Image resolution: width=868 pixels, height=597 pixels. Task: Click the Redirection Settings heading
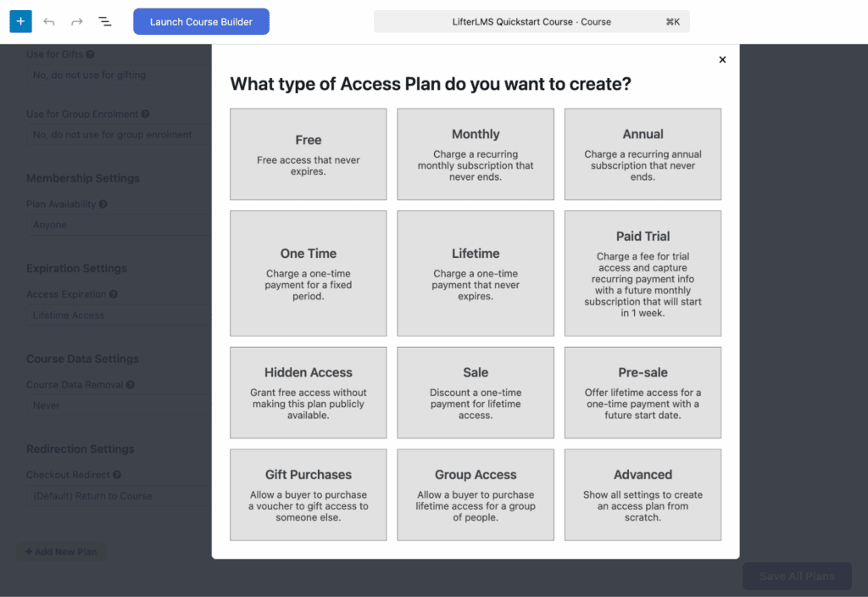tap(81, 449)
